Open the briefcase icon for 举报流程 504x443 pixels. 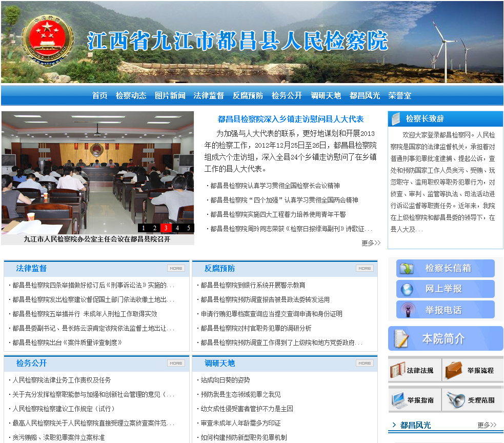point(453,370)
